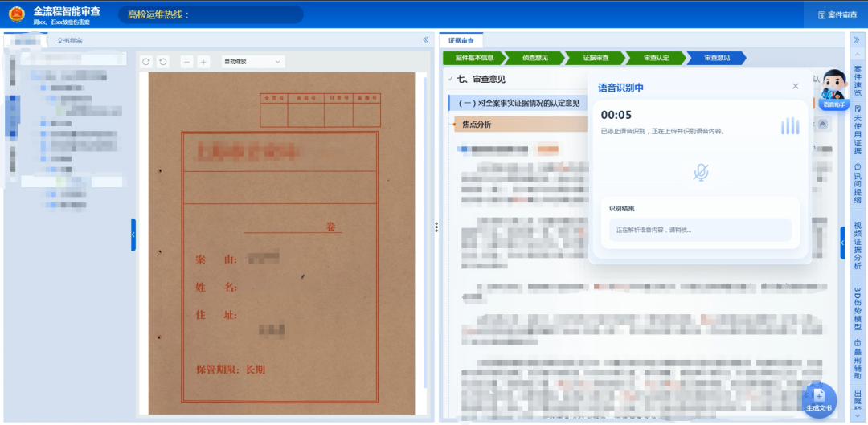868x425 pixels.
Task: Click the 识别结果 text field
Action: 699,230
